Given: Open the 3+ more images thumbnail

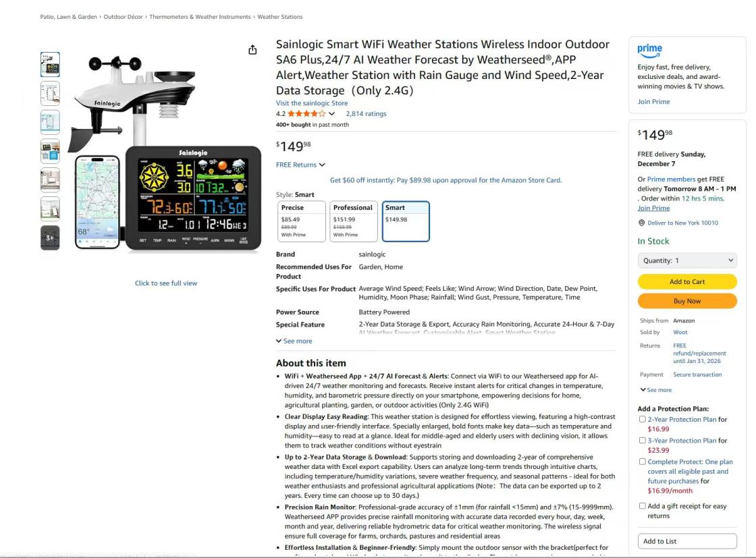Looking at the screenshot, I should [50, 238].
